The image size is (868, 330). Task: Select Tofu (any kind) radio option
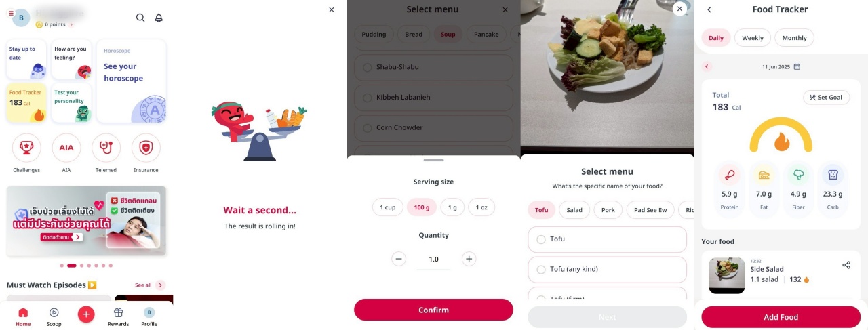tap(541, 269)
